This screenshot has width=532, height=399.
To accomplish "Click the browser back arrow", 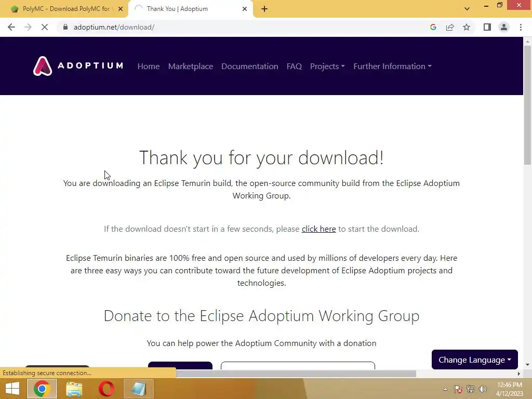I will [11, 27].
